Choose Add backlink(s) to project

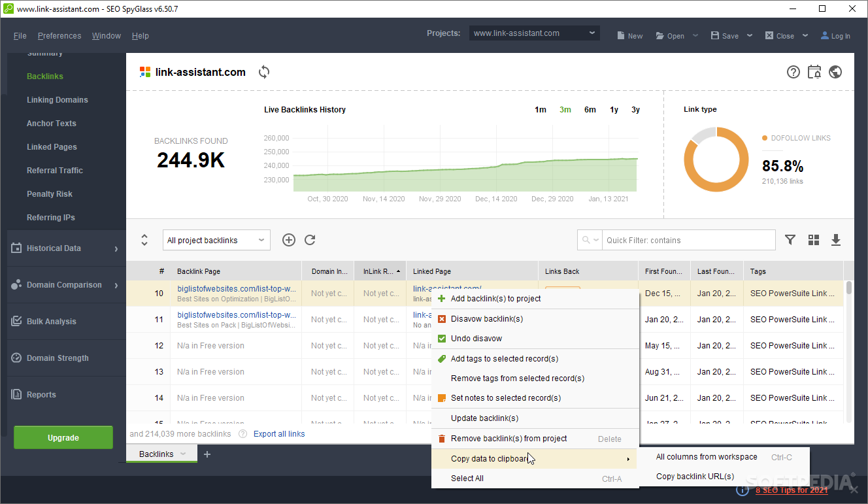point(535,299)
